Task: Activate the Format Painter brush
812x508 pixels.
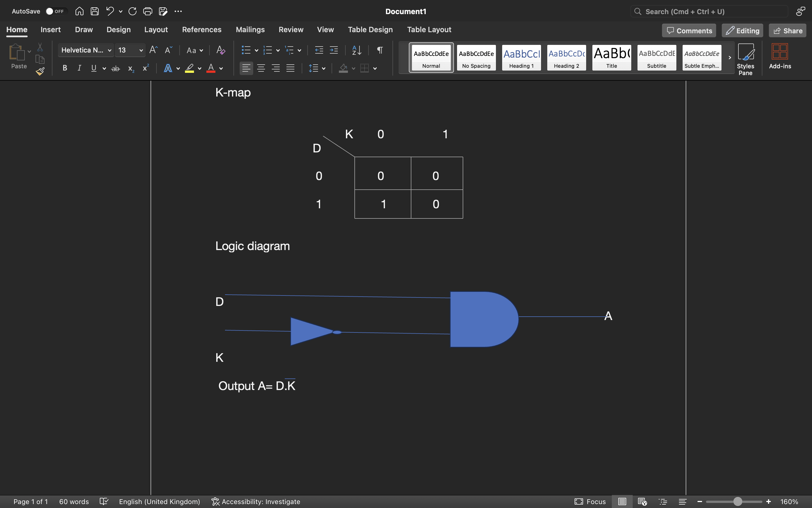Action: [40, 71]
